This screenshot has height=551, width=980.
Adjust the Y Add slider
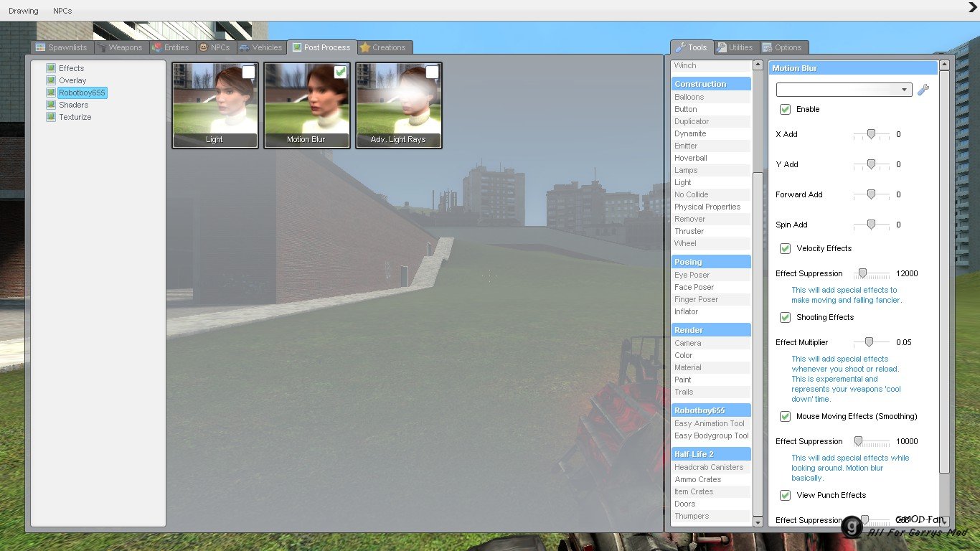coord(871,164)
